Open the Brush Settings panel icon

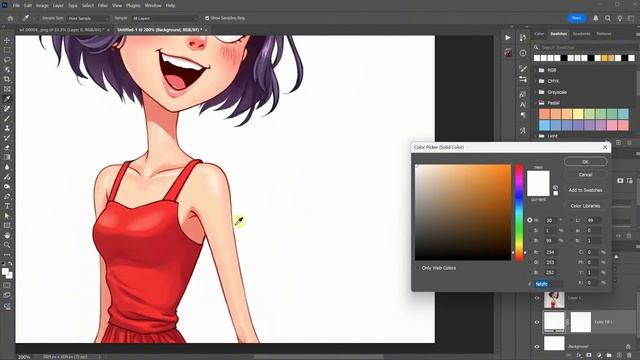click(523, 68)
